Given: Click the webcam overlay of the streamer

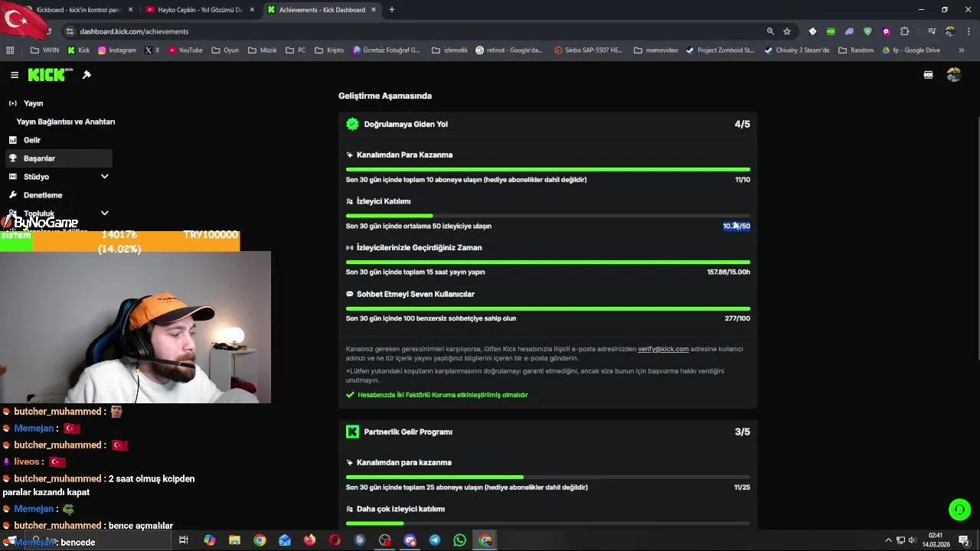Looking at the screenshot, I should coord(136,327).
